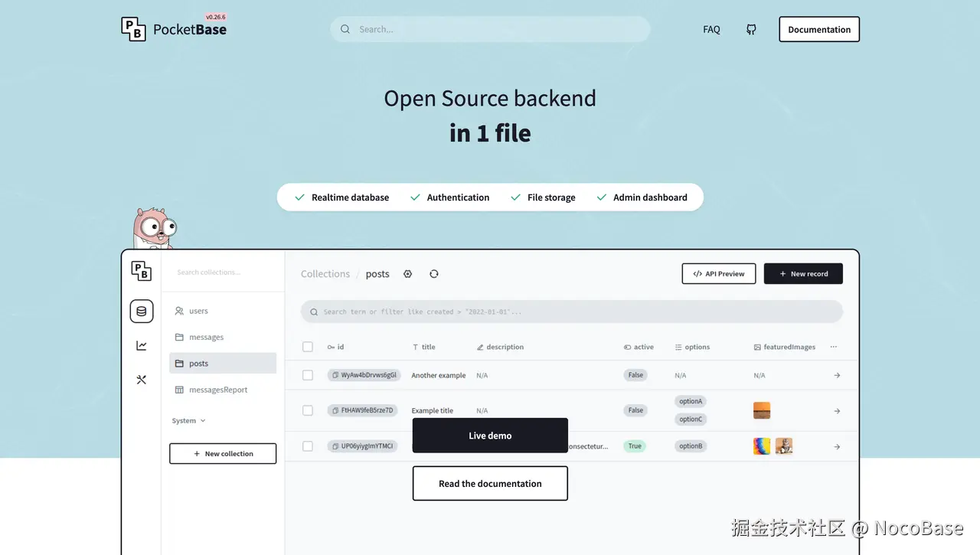The width and height of the screenshot is (980, 555).
Task: Open the GitHub repository icon
Action: (751, 29)
